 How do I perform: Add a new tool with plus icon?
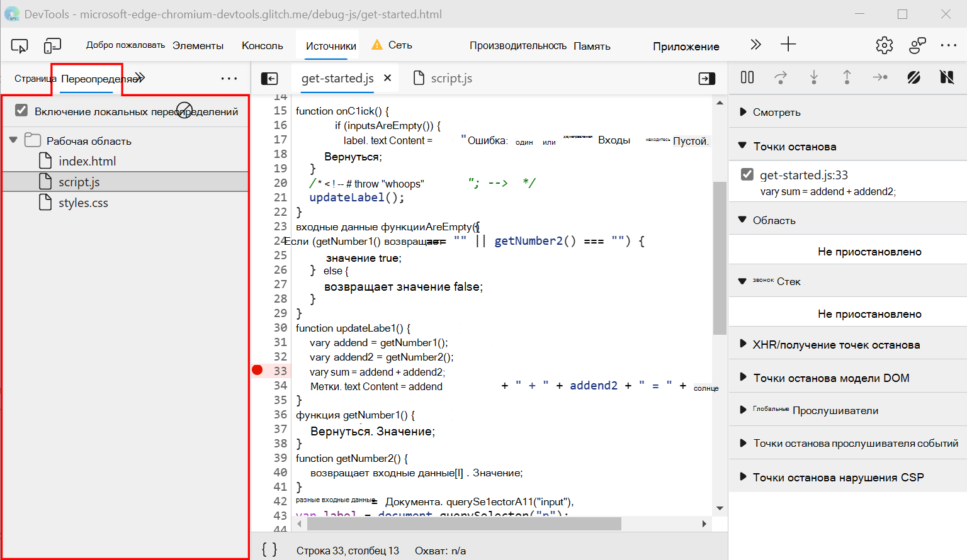tap(788, 44)
